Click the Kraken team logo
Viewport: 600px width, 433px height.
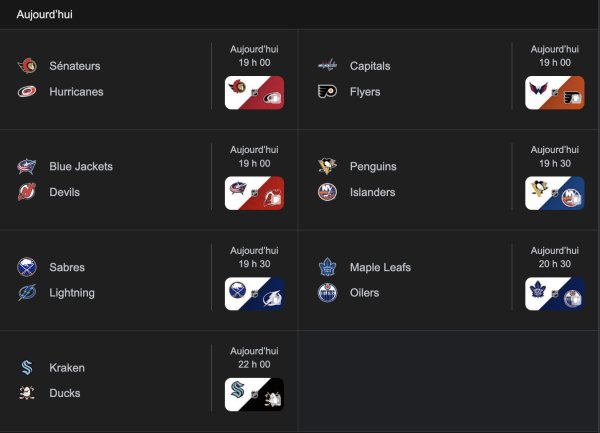[27, 368]
